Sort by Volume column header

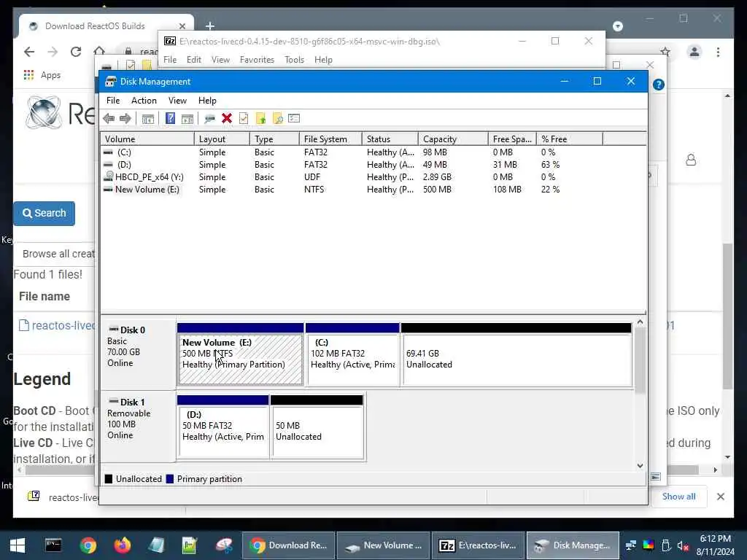(147, 139)
